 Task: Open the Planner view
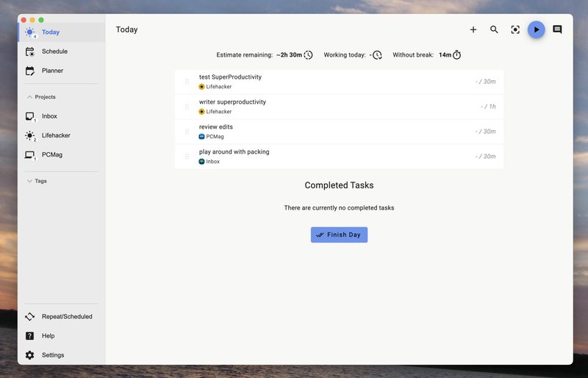(x=52, y=71)
